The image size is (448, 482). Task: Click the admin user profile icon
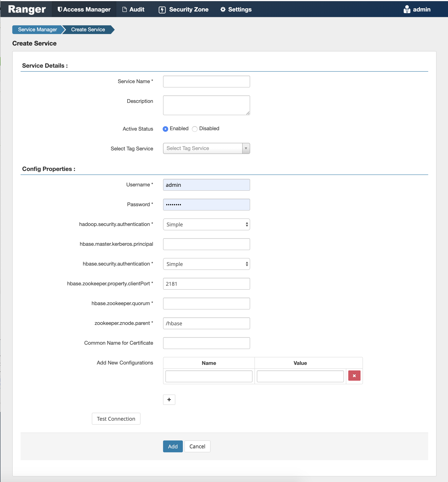click(407, 9)
